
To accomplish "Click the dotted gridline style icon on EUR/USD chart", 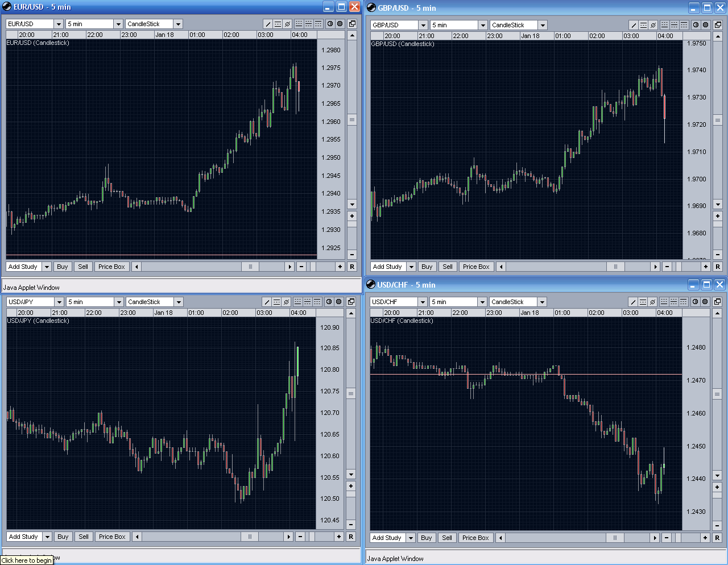I will [x=299, y=24].
